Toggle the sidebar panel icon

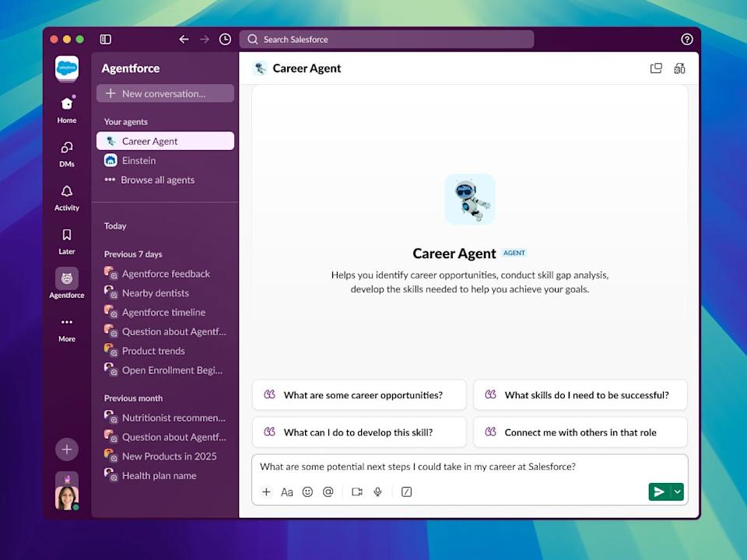(x=105, y=39)
